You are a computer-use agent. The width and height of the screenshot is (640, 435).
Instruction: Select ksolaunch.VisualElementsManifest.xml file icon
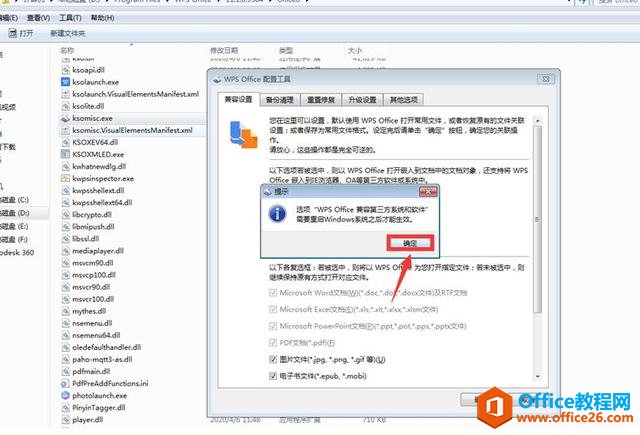coord(65,94)
